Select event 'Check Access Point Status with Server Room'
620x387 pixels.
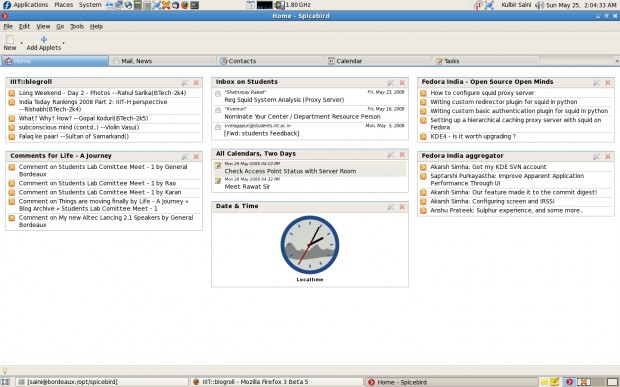(x=290, y=171)
